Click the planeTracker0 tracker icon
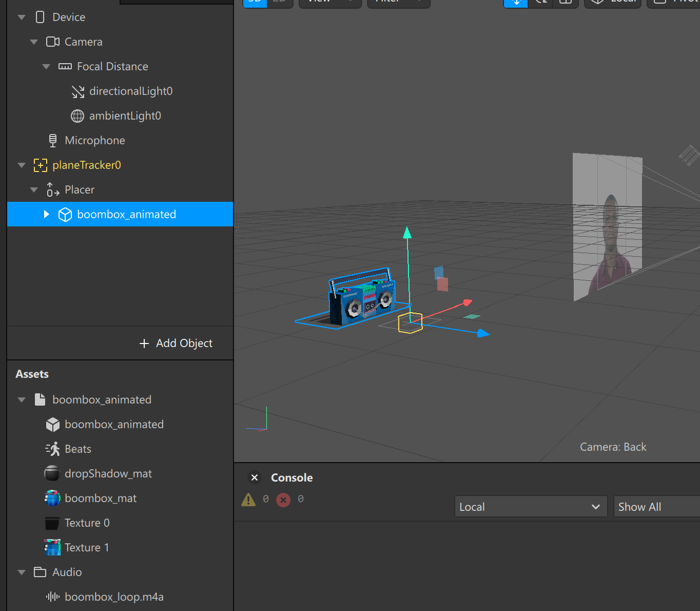 (x=41, y=165)
